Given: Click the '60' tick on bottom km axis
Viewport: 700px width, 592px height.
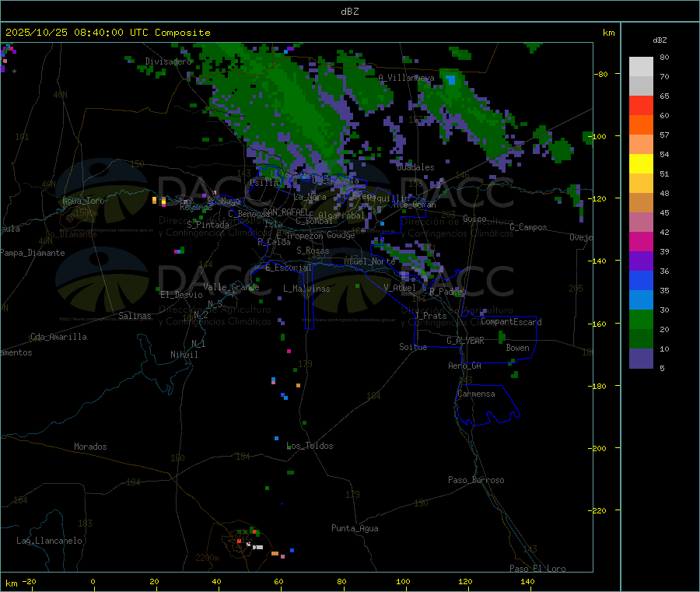Looking at the screenshot, I should 278,582.
